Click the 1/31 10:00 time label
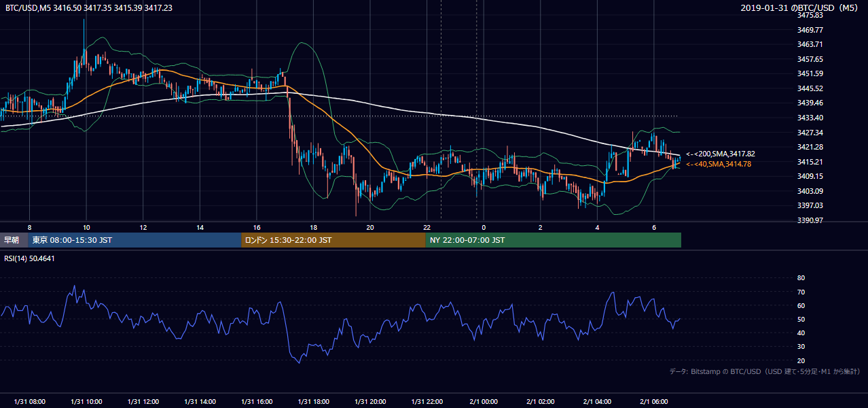This screenshot has height=408, width=868. pos(86,401)
